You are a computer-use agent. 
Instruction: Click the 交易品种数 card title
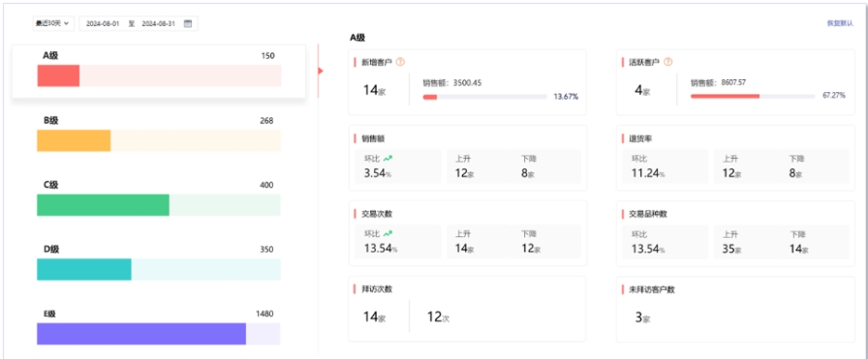(648, 214)
